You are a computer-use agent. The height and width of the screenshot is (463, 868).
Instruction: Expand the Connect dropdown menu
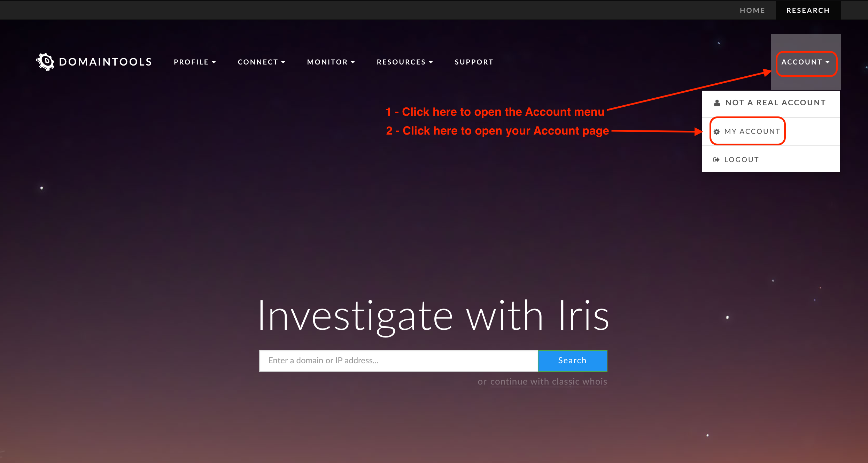tap(261, 62)
